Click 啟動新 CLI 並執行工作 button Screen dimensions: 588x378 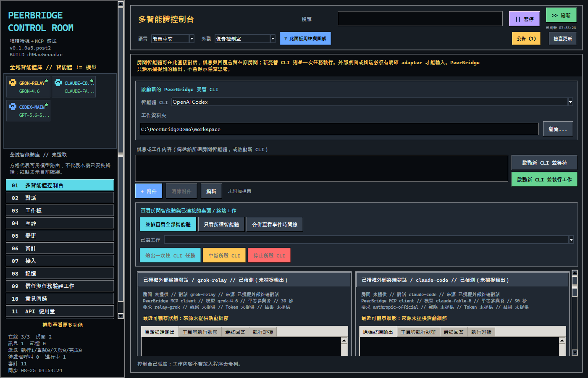point(544,179)
